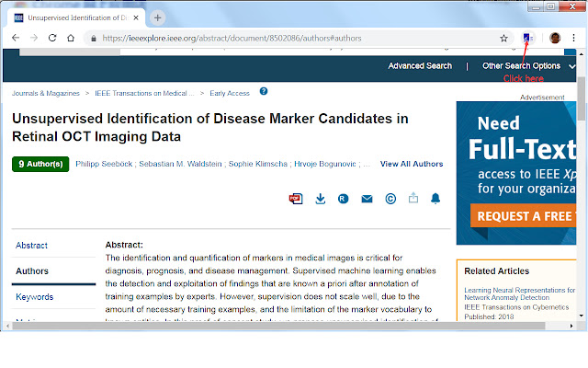Click the help question mark icon
The height and width of the screenshot is (368, 588).
coord(264,92)
